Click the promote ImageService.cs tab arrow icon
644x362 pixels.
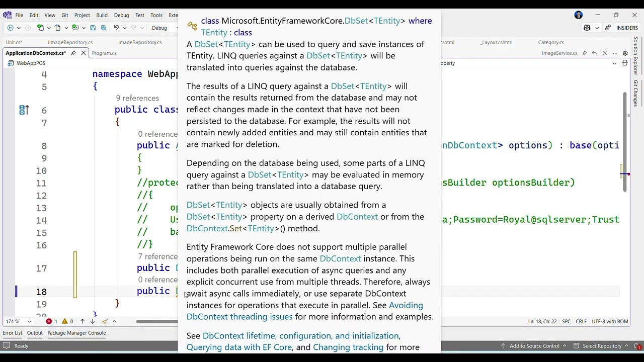click(x=595, y=53)
